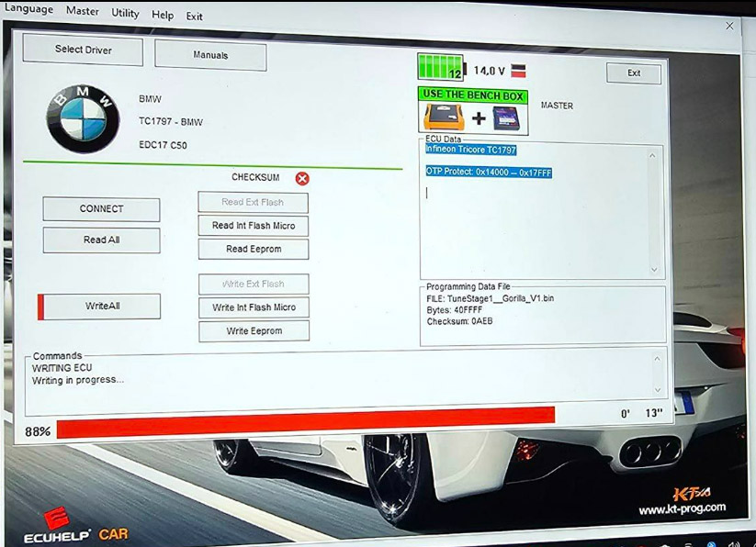Select the OTP Protect address range line
This screenshot has height=547, width=756.
coord(489,172)
